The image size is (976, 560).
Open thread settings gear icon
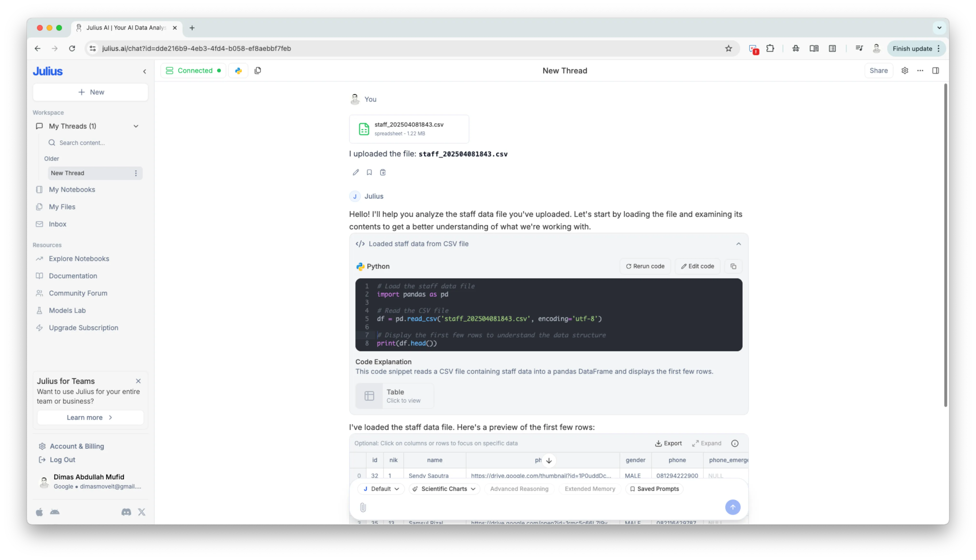pyautogui.click(x=905, y=70)
